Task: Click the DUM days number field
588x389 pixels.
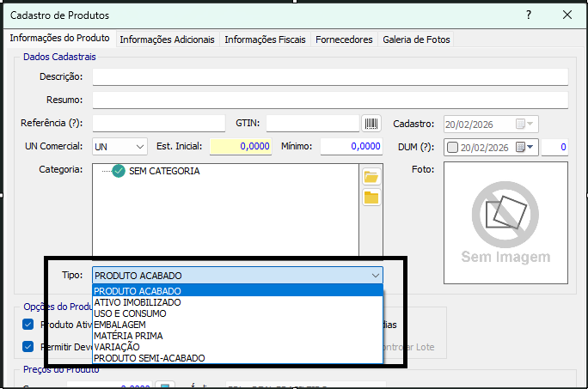Action: (x=554, y=148)
